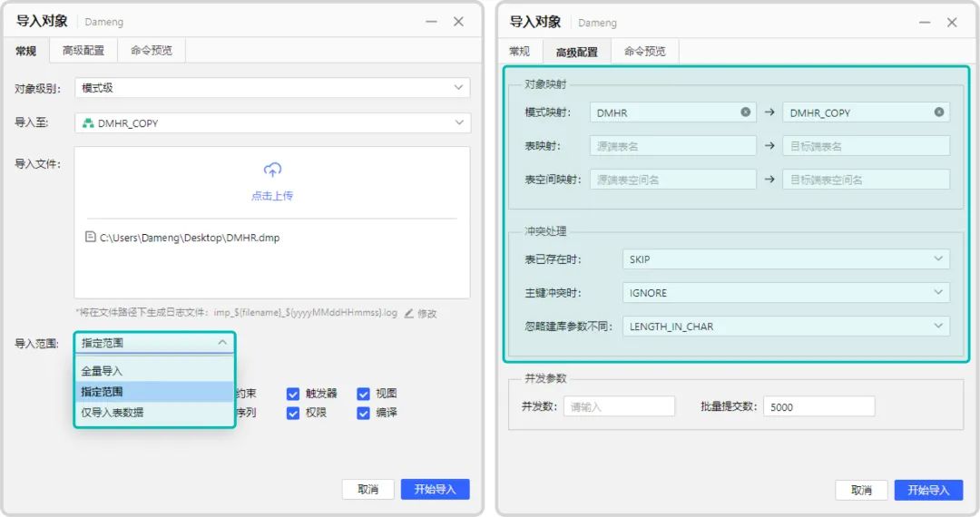Click the 源端表空间名 input field

[673, 180]
